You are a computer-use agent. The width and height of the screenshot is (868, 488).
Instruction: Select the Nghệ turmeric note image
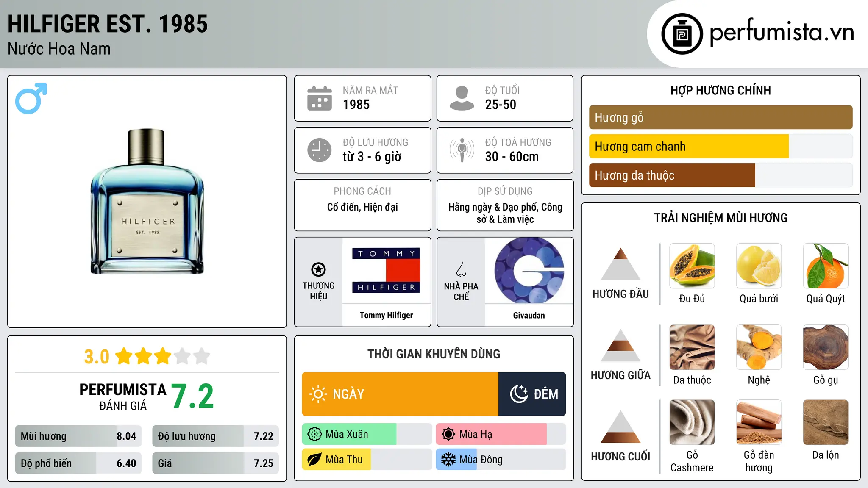click(x=759, y=347)
